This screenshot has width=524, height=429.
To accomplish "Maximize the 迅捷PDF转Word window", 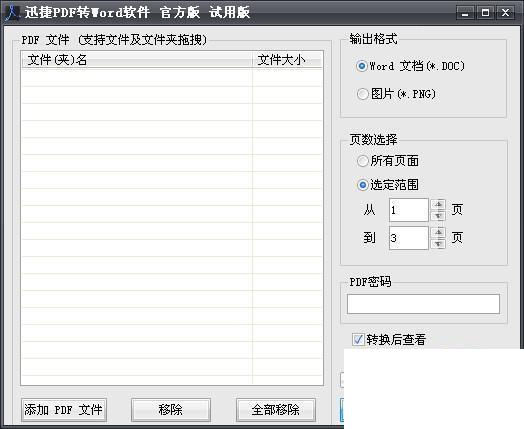I will [485, 13].
